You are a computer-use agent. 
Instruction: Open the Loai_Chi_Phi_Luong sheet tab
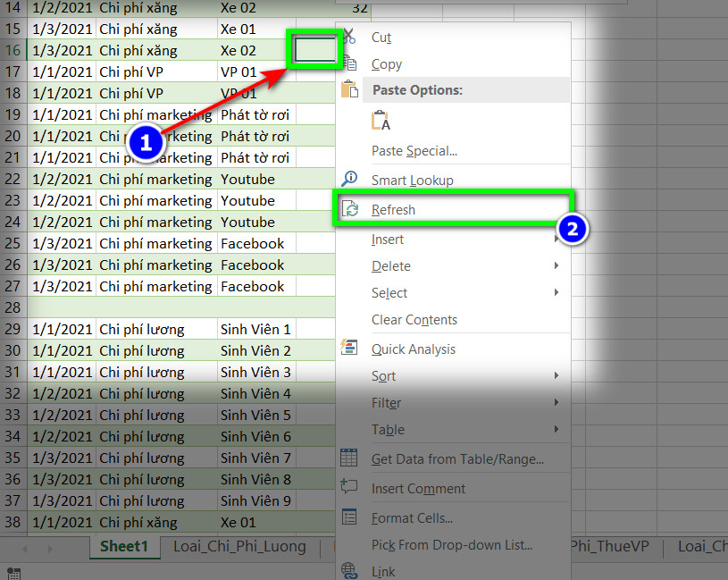click(x=239, y=547)
